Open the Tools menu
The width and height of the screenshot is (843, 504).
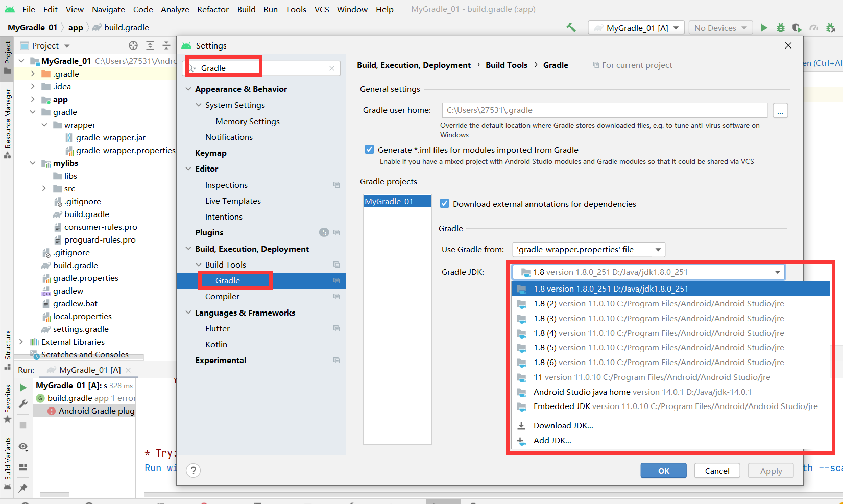click(296, 9)
